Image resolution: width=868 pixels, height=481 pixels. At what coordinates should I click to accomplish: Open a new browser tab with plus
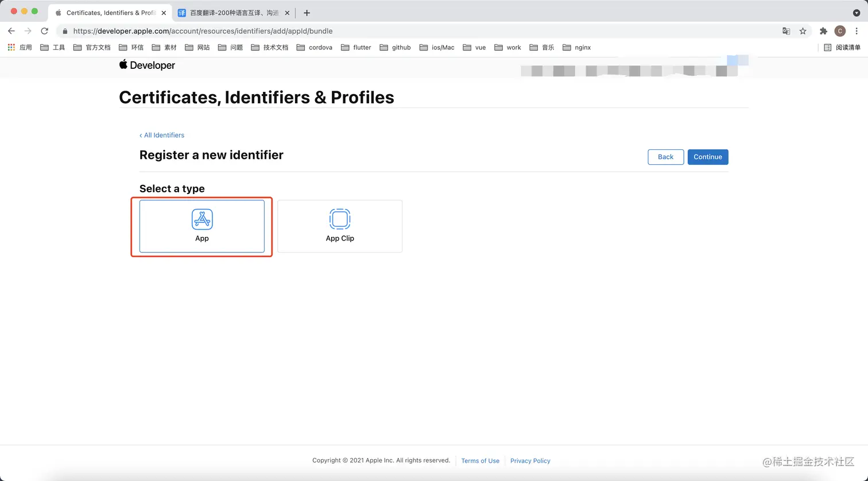[x=307, y=13]
